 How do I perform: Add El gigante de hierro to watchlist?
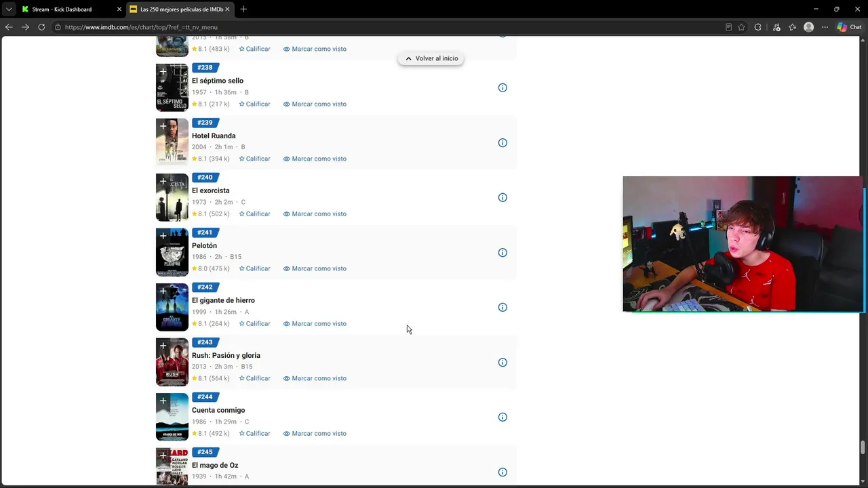pos(163,291)
